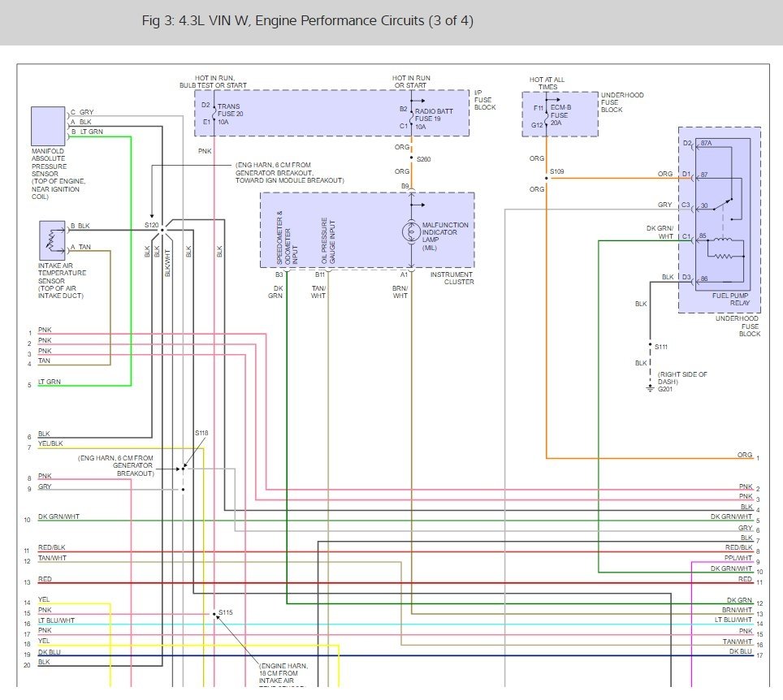The height and width of the screenshot is (700, 783).
Task: Click the Malfunction Indicator Lamp symbol
Action: 412,231
